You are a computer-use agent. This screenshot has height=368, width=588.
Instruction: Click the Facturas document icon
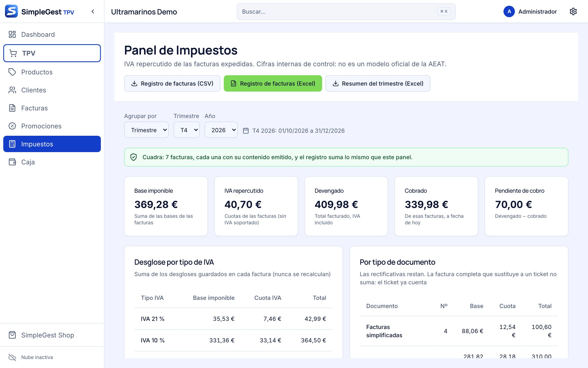coord(12,108)
